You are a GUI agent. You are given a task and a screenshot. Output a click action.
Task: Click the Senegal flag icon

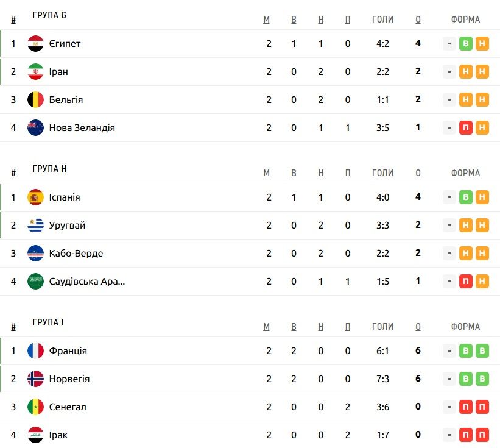(x=35, y=407)
